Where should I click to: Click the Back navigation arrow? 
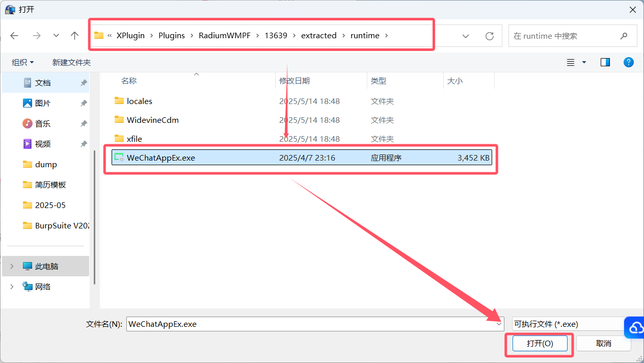point(14,36)
